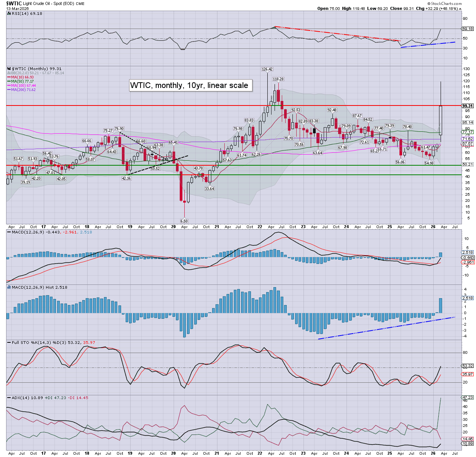Click the red MA(10) legend color marker
Image resolution: width=476 pixels, height=457 pixels.
[x=9, y=77]
